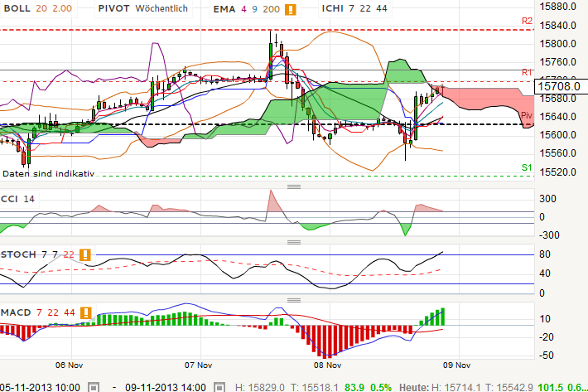Click the current price label 15708.0

click(559, 86)
